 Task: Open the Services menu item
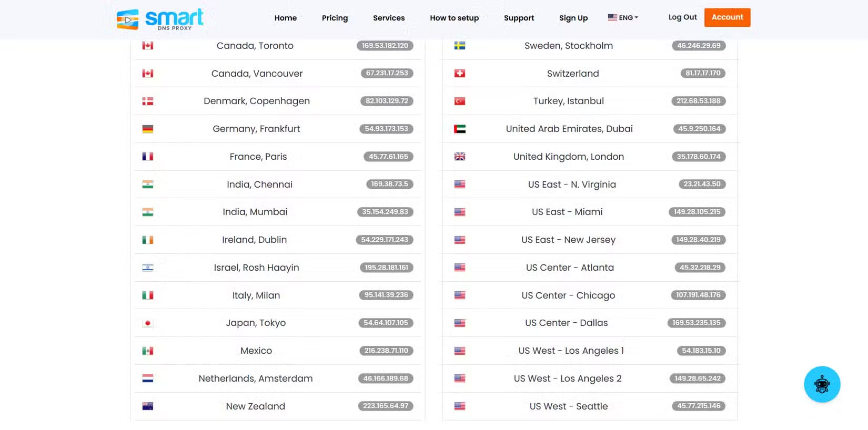point(389,18)
